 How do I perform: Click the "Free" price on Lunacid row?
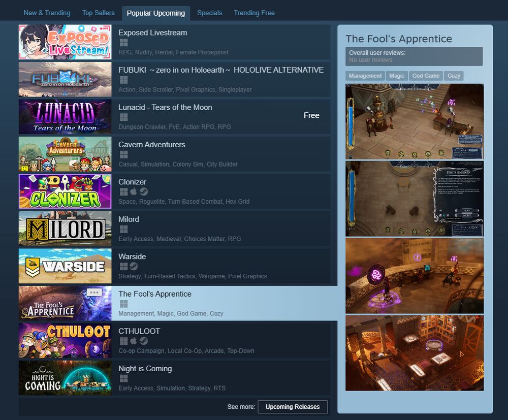pos(311,115)
